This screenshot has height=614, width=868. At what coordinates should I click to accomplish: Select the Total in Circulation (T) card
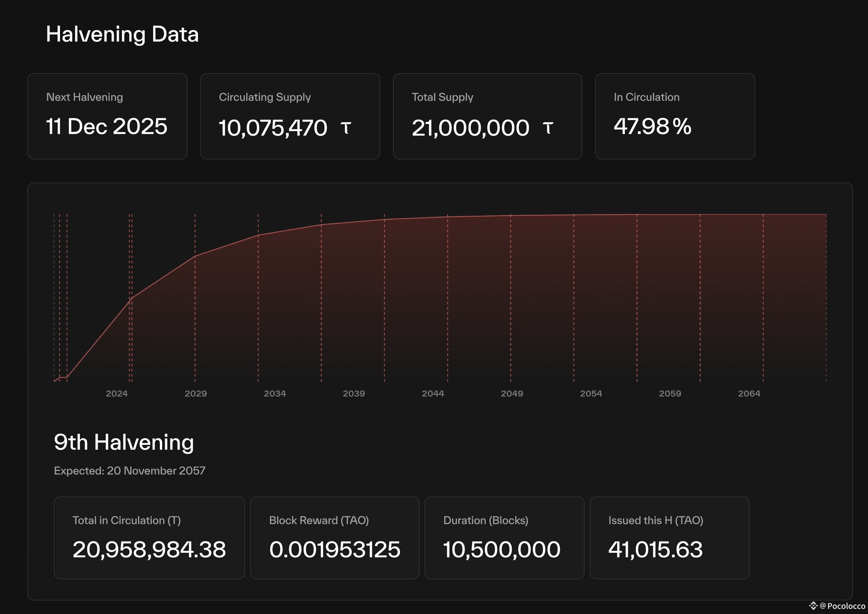(x=149, y=537)
